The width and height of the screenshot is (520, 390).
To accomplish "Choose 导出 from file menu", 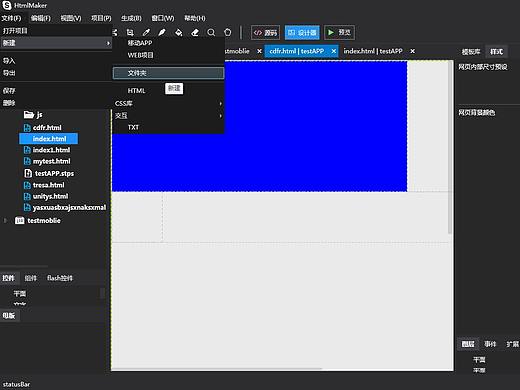I will [56, 73].
